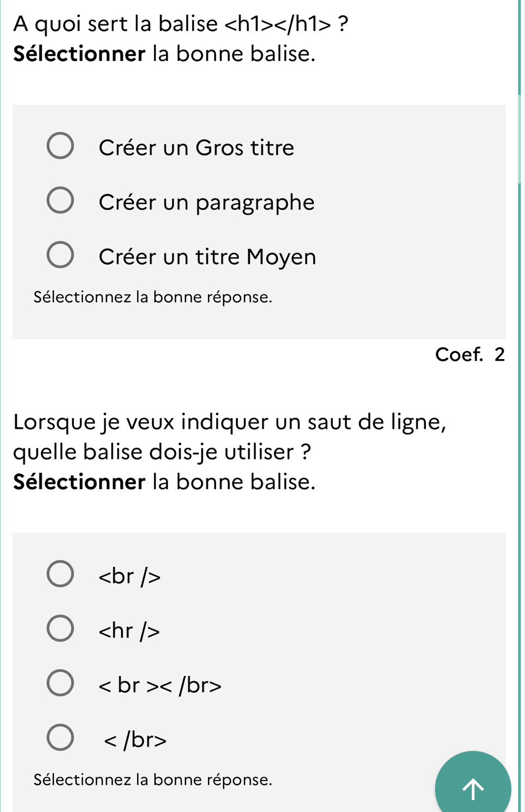
Task: Click the lone '< /br>' answer label text
Action: point(135,740)
